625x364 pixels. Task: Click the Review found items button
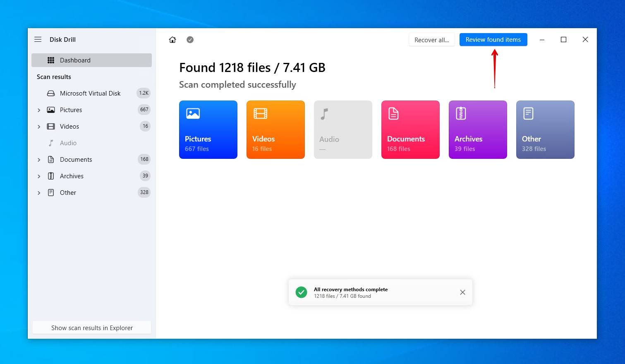[x=493, y=40]
